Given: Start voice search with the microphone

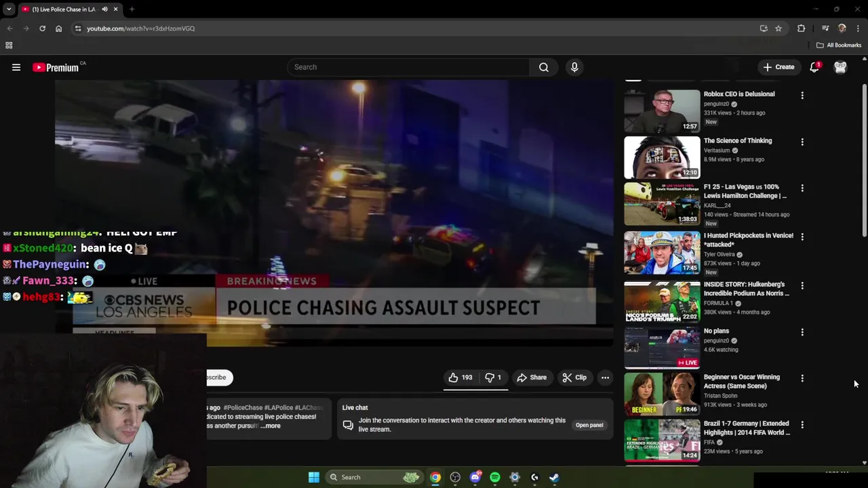Looking at the screenshot, I should click(x=574, y=67).
